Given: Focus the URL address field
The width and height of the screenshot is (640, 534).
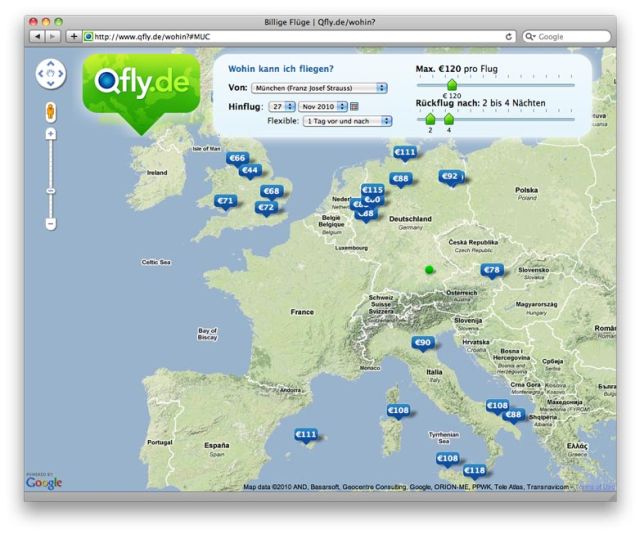Looking at the screenshot, I should click(299, 37).
